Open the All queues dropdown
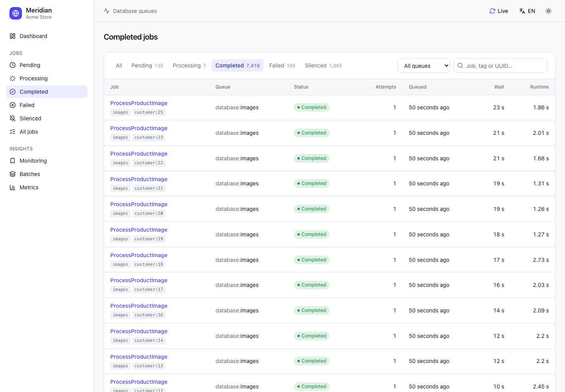The height and width of the screenshot is (392, 565). point(424,65)
